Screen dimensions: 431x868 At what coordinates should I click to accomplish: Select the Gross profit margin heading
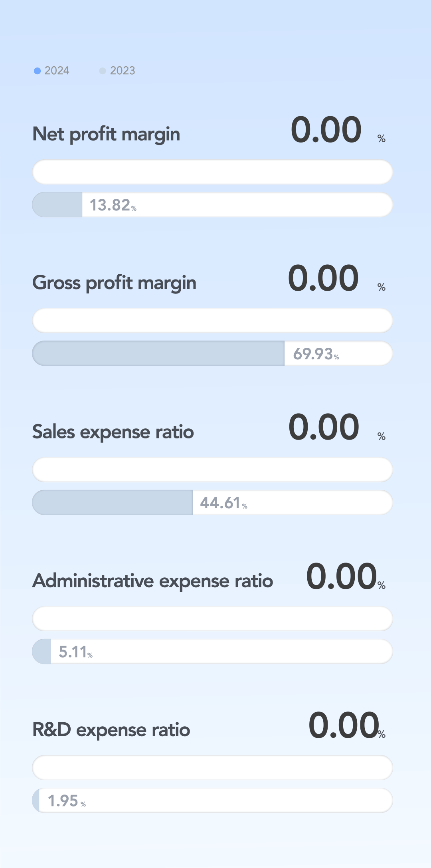[114, 283]
